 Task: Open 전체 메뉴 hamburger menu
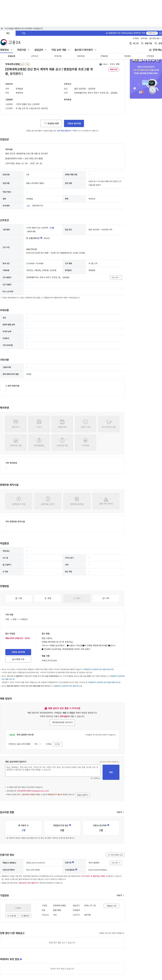point(155,50)
